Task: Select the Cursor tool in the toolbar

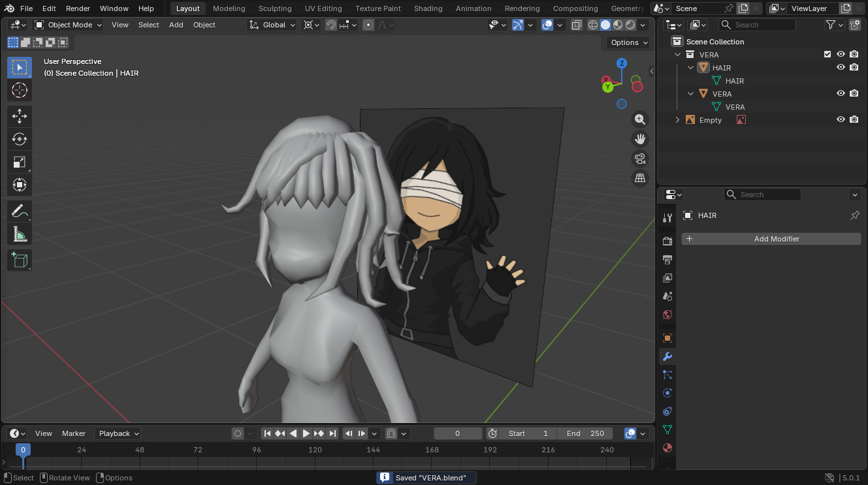Action: pyautogui.click(x=20, y=90)
